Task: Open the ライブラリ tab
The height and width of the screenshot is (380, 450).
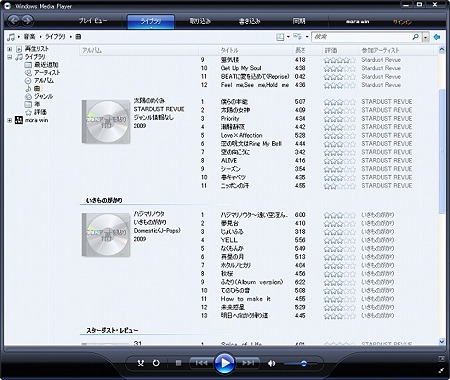Action: pyautogui.click(x=151, y=21)
